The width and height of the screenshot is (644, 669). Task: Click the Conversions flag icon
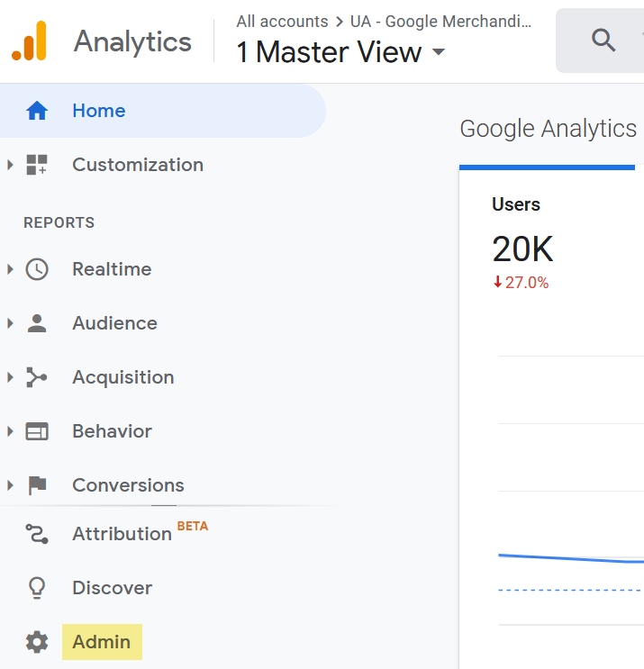(x=37, y=485)
